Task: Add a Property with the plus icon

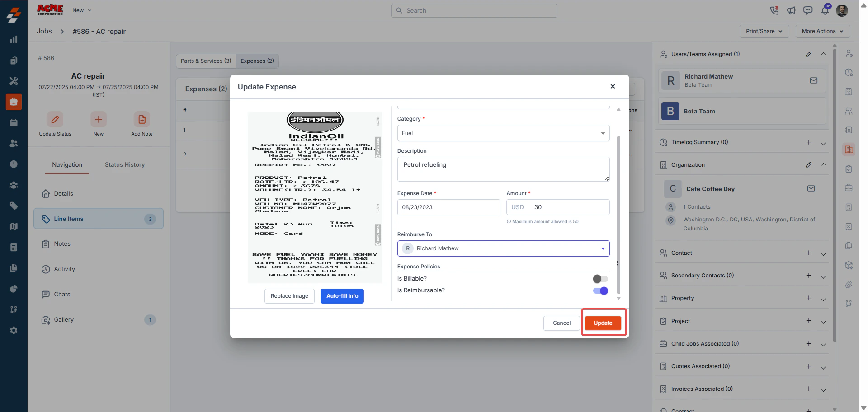Action: click(x=808, y=298)
